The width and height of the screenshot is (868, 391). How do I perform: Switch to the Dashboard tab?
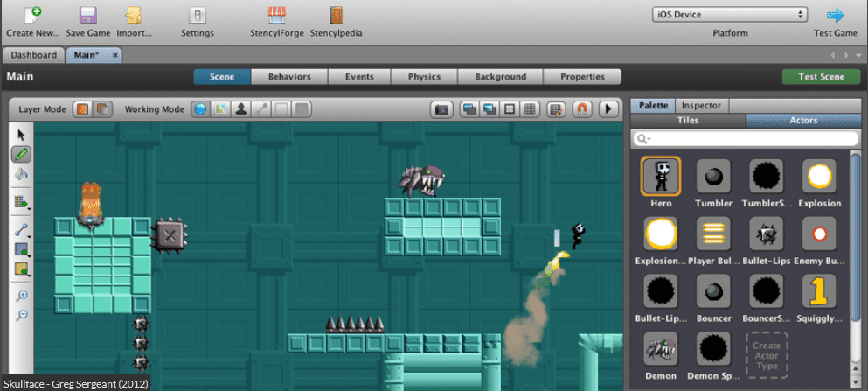34,55
